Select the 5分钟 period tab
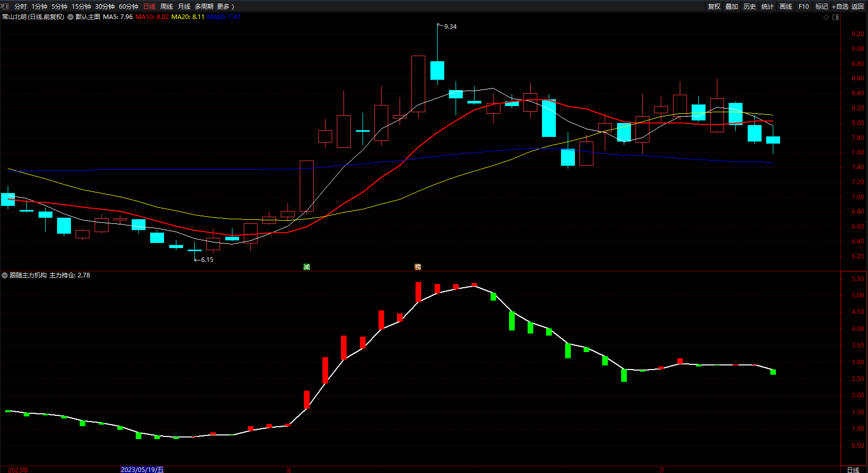The image size is (868, 473). tap(59, 7)
